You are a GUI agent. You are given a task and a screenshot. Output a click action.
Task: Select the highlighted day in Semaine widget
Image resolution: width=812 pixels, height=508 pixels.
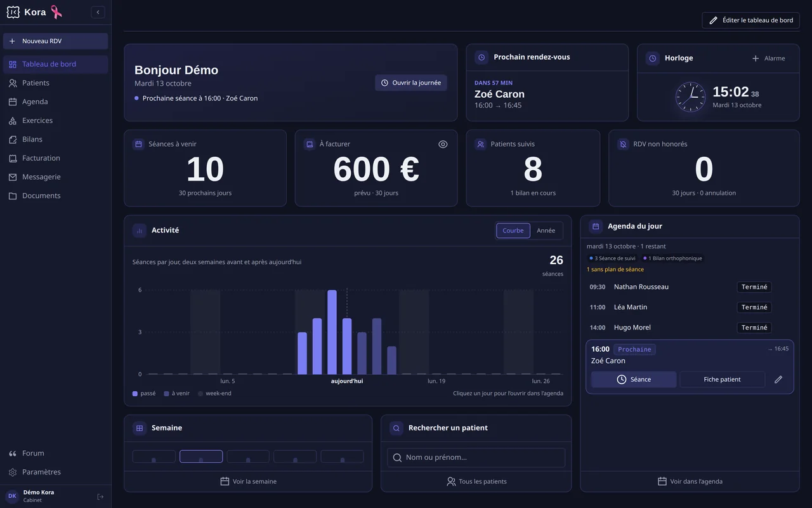pos(201,457)
